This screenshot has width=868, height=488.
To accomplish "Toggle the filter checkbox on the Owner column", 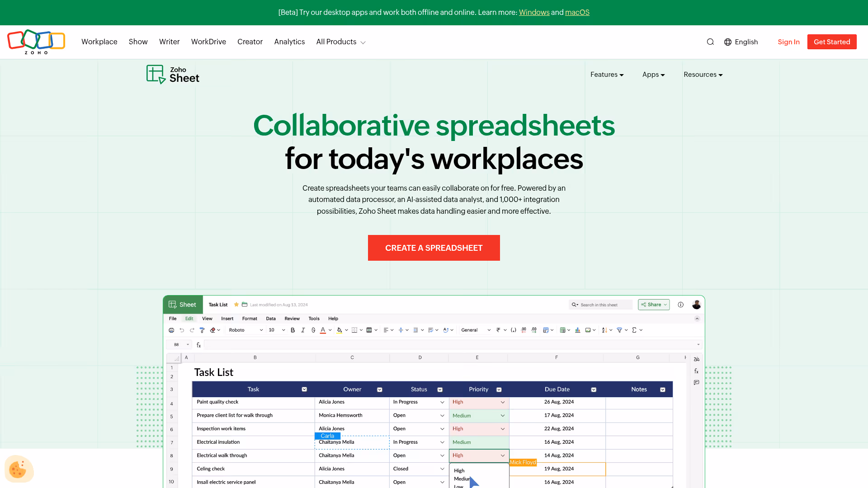I will [380, 389].
